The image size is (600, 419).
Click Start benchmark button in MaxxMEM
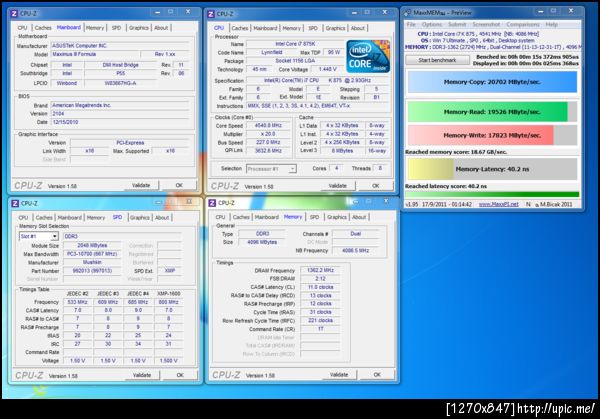click(x=437, y=60)
